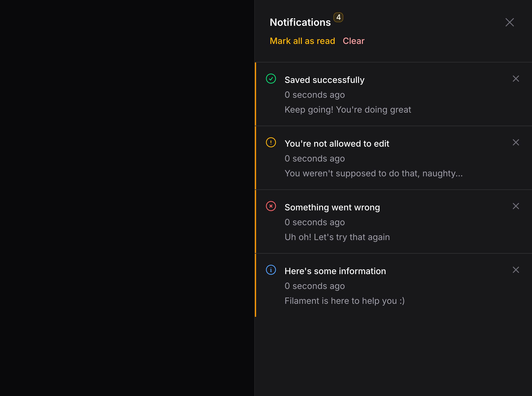Viewport: 532px width, 396px height.
Task: Click the 'Keep going! You're doing great' message
Action: pos(348,110)
